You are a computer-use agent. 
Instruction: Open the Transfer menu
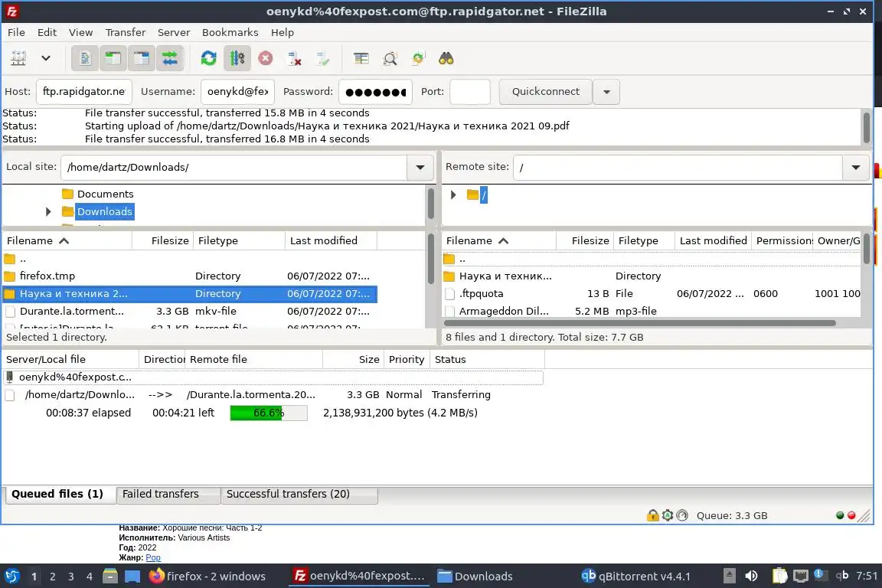click(125, 32)
